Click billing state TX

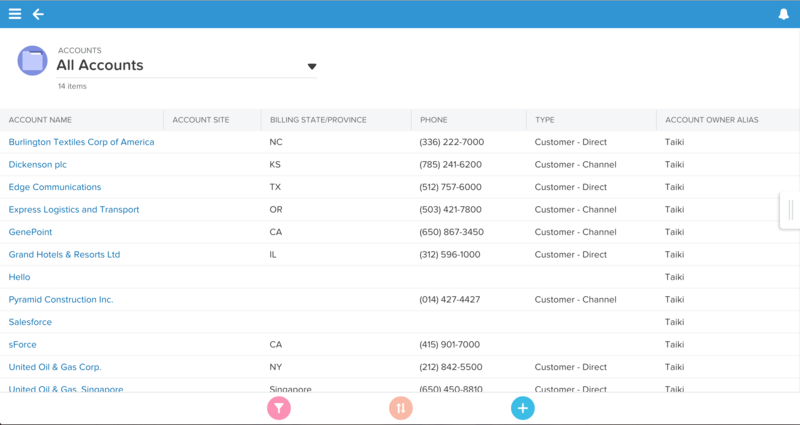(276, 187)
